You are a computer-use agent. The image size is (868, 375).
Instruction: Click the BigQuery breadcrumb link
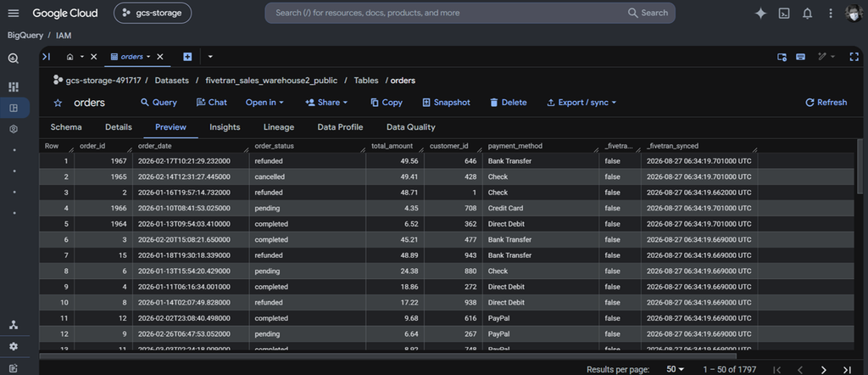[x=25, y=36]
